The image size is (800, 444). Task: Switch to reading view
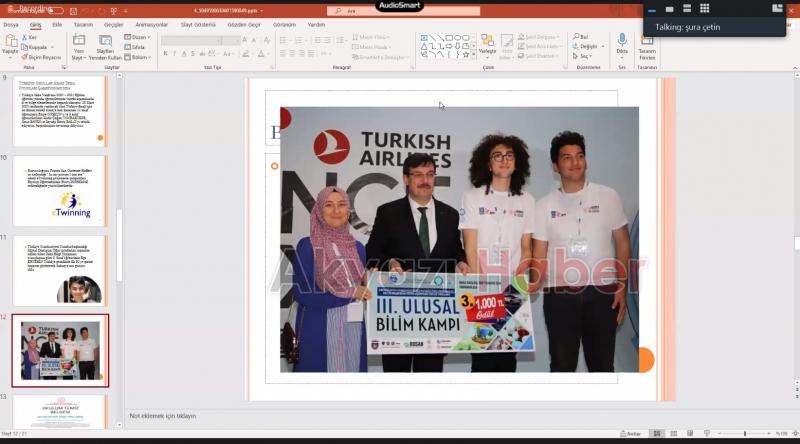690,433
